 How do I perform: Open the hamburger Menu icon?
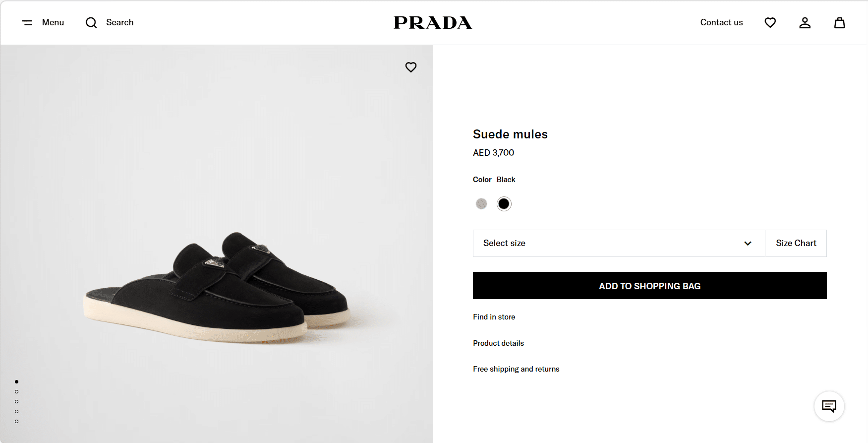27,23
